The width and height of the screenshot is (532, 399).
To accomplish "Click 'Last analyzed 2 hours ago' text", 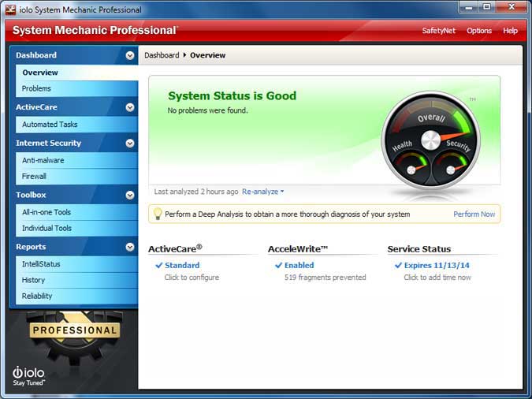I will click(196, 192).
